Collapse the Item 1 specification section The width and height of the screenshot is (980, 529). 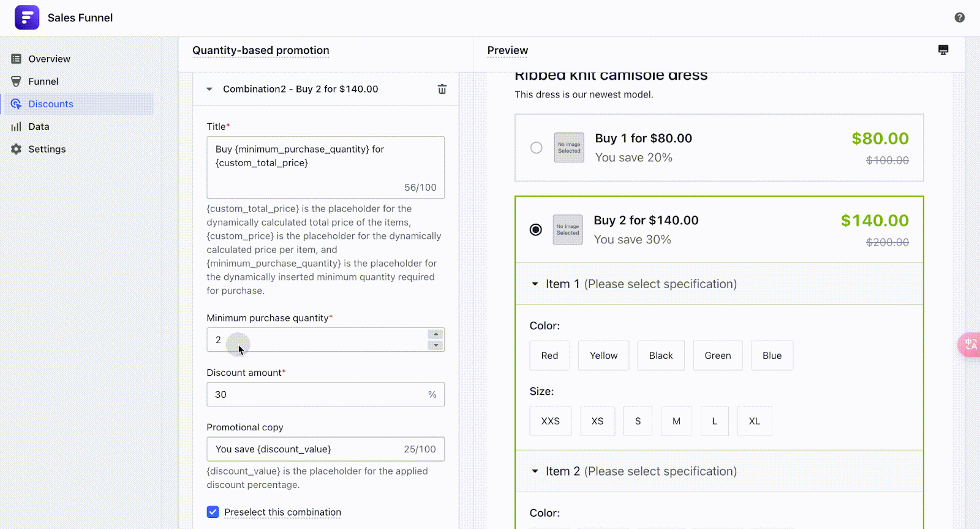click(x=535, y=284)
